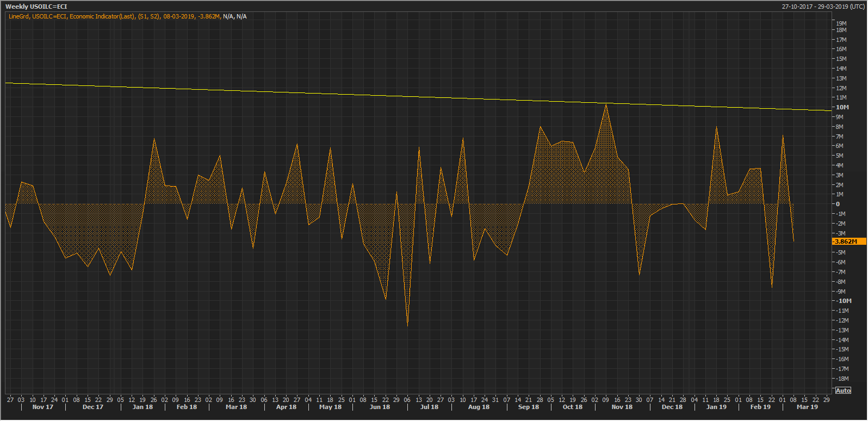Click the Mar 18 month label
The image size is (868, 421).
[236, 407]
